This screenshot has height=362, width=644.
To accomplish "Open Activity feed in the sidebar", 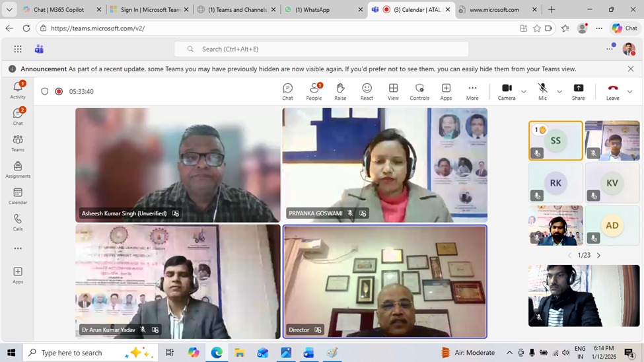I will 18,90.
